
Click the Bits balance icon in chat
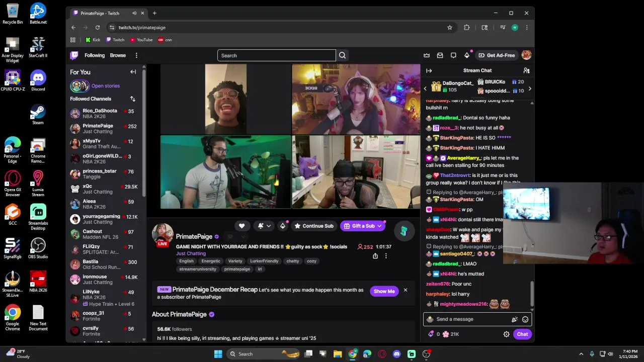(x=431, y=334)
